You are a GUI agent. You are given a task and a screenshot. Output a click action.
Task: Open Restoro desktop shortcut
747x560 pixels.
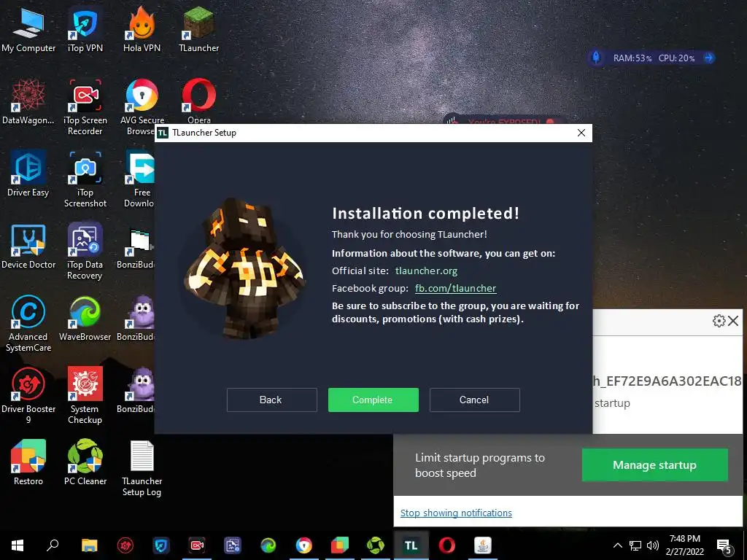coord(28,462)
